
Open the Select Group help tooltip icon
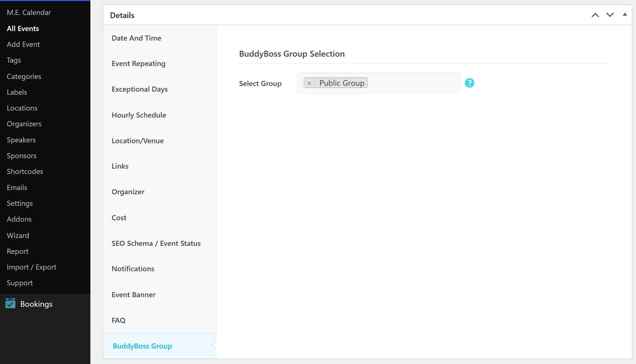469,83
